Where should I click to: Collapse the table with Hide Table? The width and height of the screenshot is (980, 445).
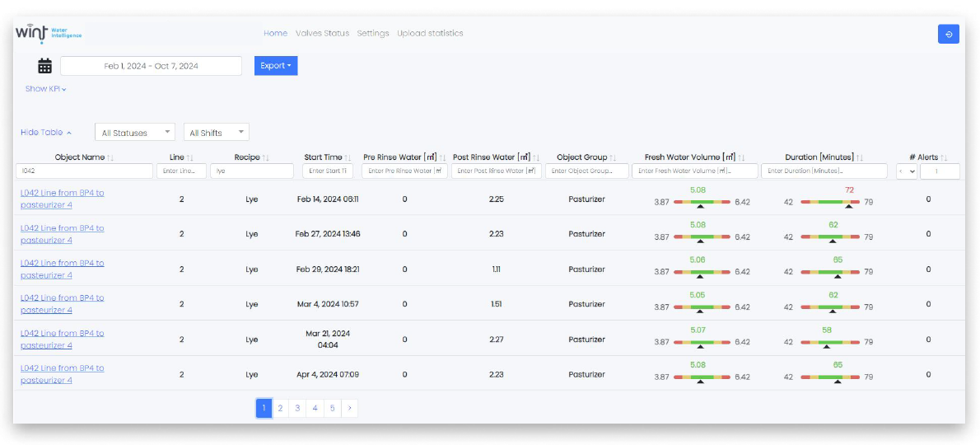click(46, 133)
